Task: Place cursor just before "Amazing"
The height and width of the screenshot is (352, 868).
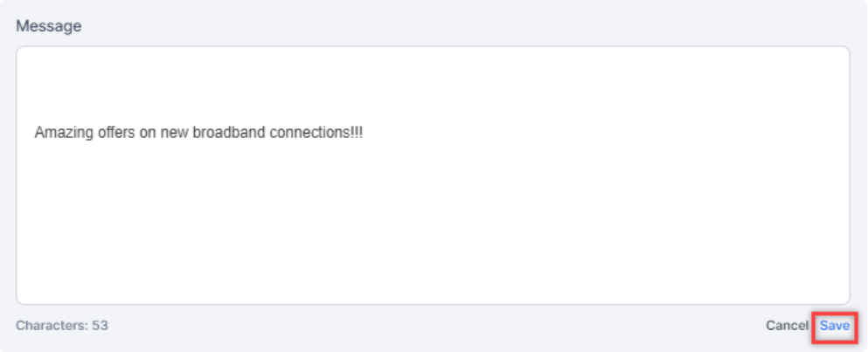Action: (x=35, y=133)
